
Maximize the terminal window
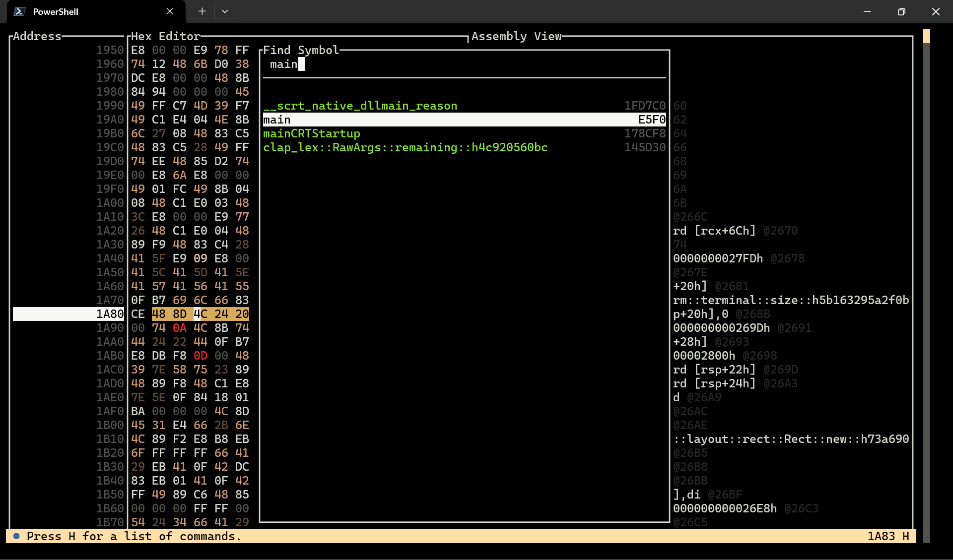pos(901,11)
